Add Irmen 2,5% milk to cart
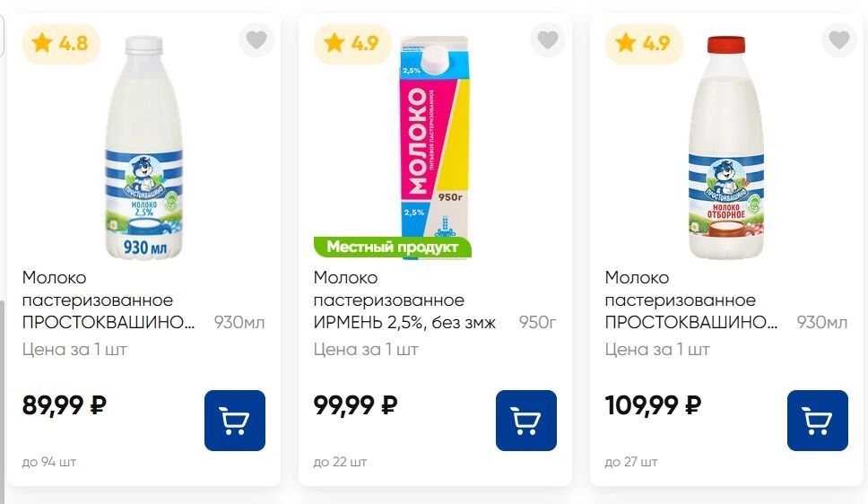 [x=526, y=420]
